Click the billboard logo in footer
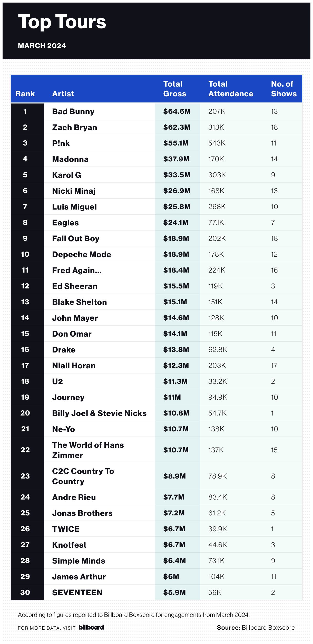The width and height of the screenshot is (313, 644). click(91, 627)
